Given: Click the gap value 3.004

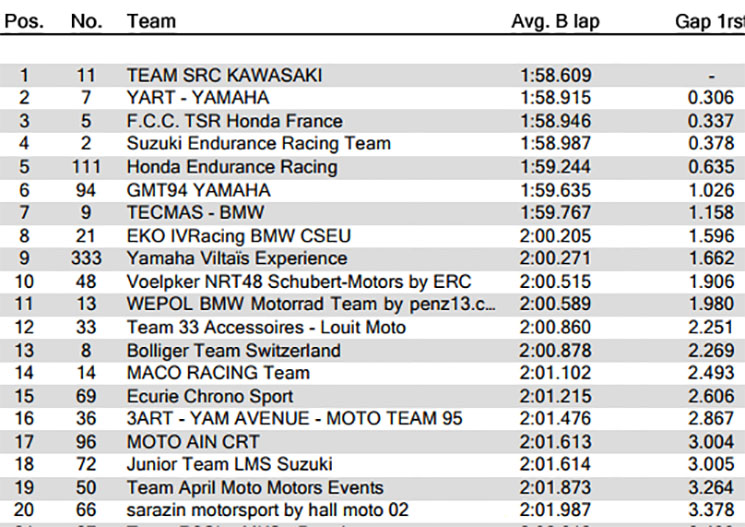Looking at the screenshot, I should point(711,442).
